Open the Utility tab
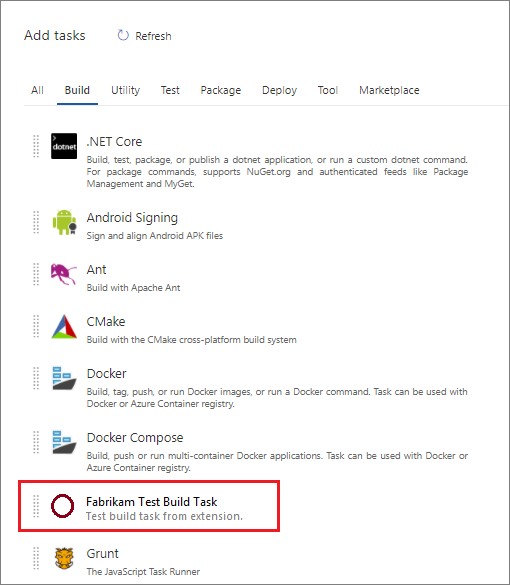 125,90
